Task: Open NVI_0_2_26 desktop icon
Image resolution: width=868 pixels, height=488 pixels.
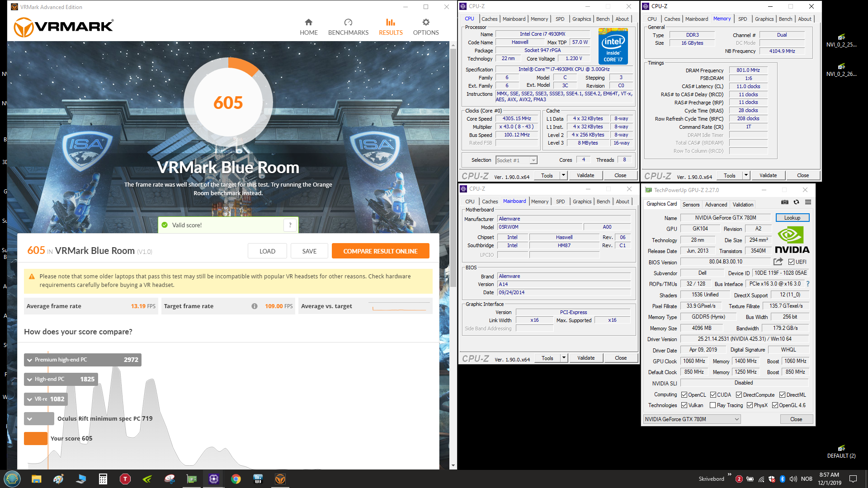Action: pyautogui.click(x=841, y=69)
